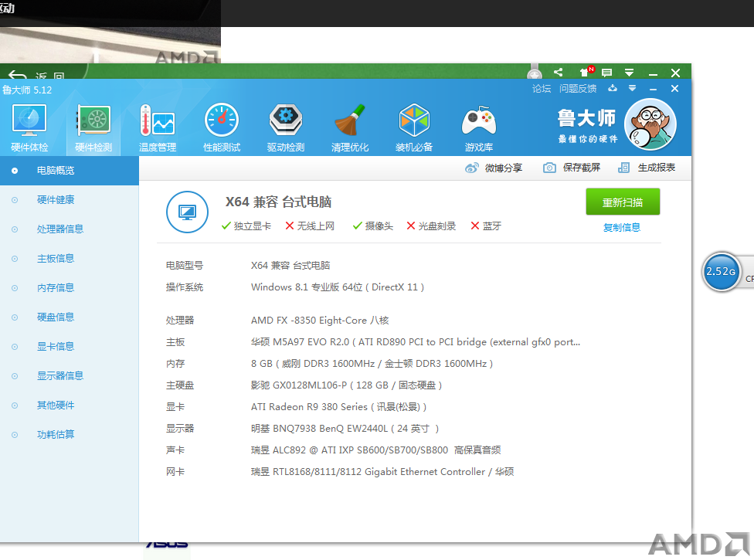Click the 华硕 M5A97 EVO R2.0 motherboard value
The width and height of the screenshot is (754, 560).
click(x=416, y=342)
